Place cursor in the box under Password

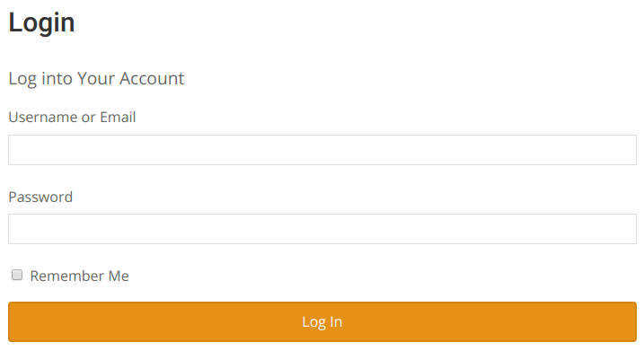click(322, 229)
